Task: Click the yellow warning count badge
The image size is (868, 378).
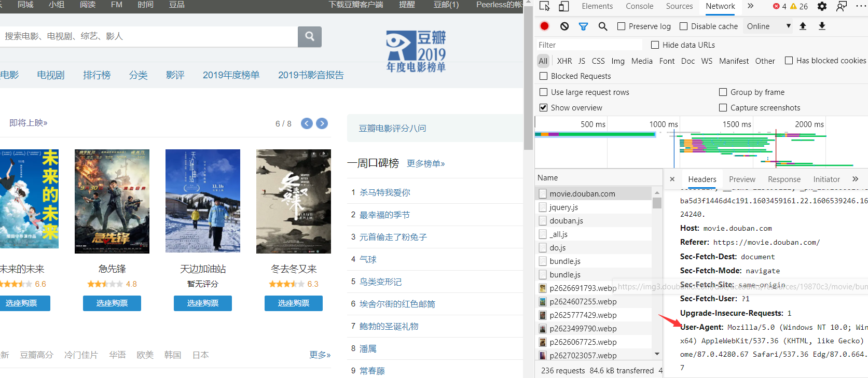Action: [799, 6]
